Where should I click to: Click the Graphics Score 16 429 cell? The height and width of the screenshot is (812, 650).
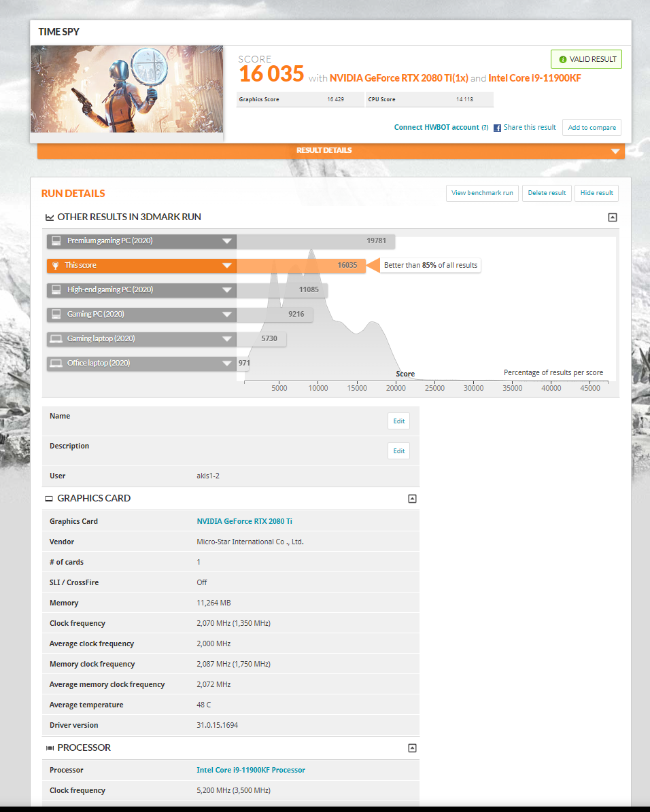coord(300,100)
